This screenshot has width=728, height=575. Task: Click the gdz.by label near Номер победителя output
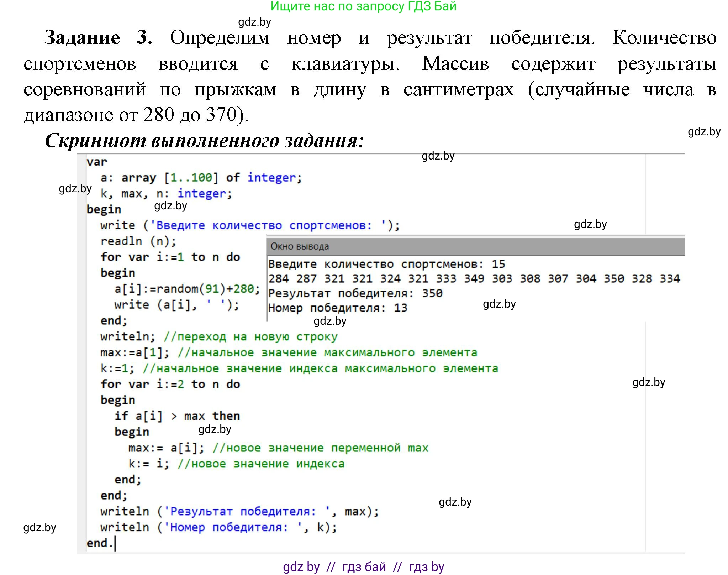point(499,304)
